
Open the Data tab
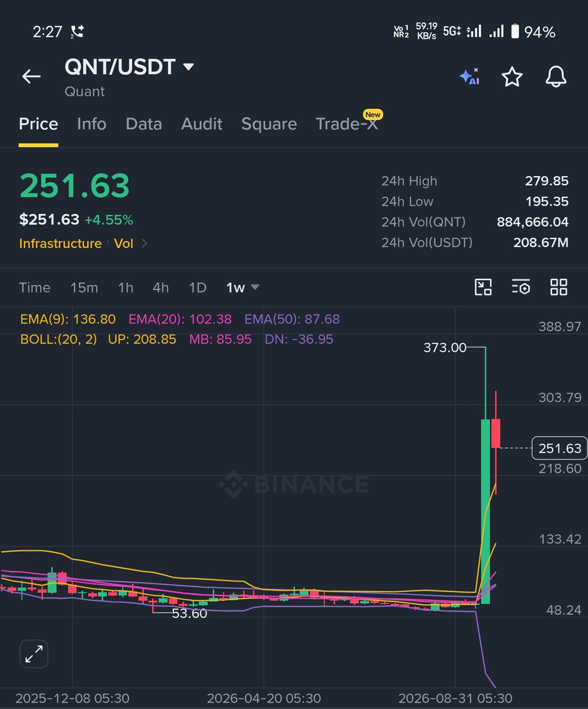point(143,124)
